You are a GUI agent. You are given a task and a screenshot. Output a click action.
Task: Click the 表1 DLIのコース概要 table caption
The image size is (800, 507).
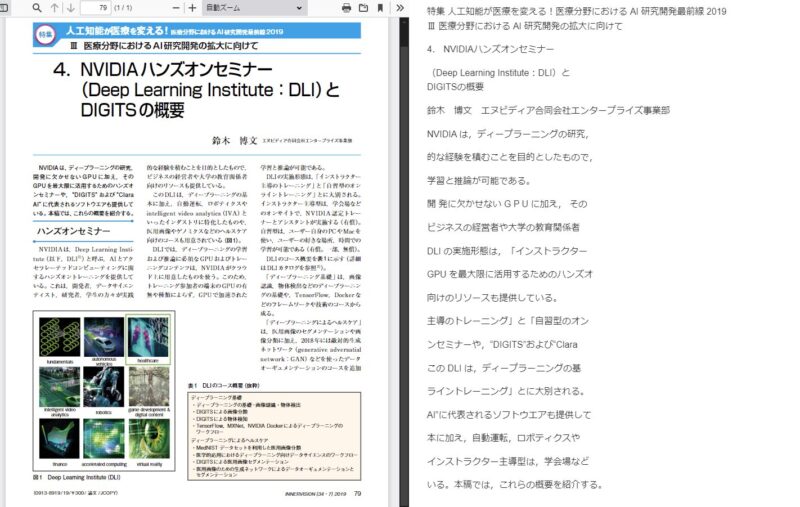click(223, 386)
